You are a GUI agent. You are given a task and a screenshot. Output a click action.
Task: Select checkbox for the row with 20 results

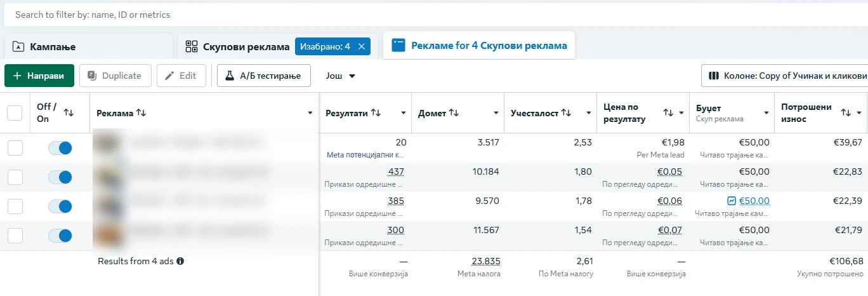(15, 148)
